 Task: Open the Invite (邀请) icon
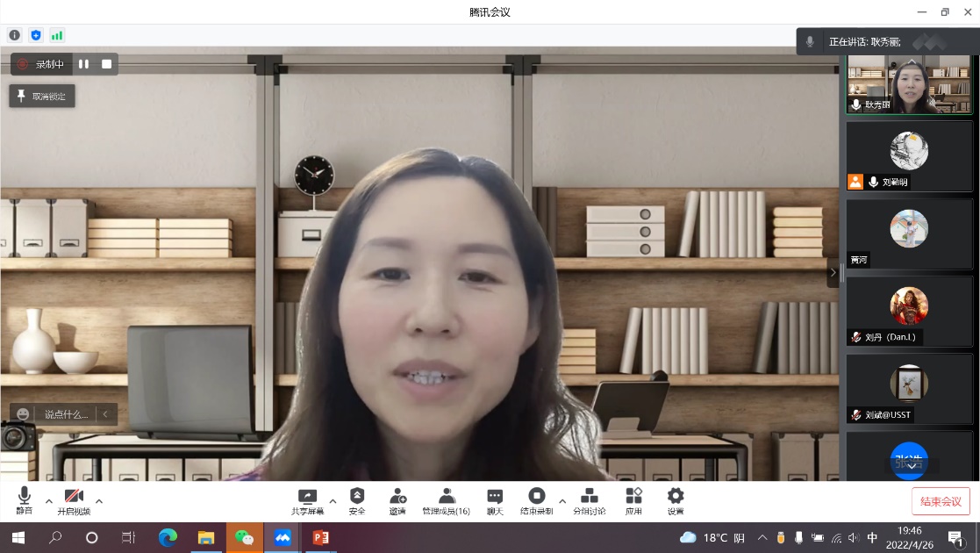point(397,501)
